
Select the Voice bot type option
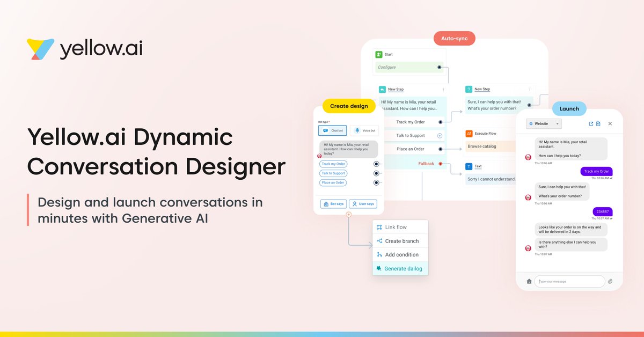(363, 130)
